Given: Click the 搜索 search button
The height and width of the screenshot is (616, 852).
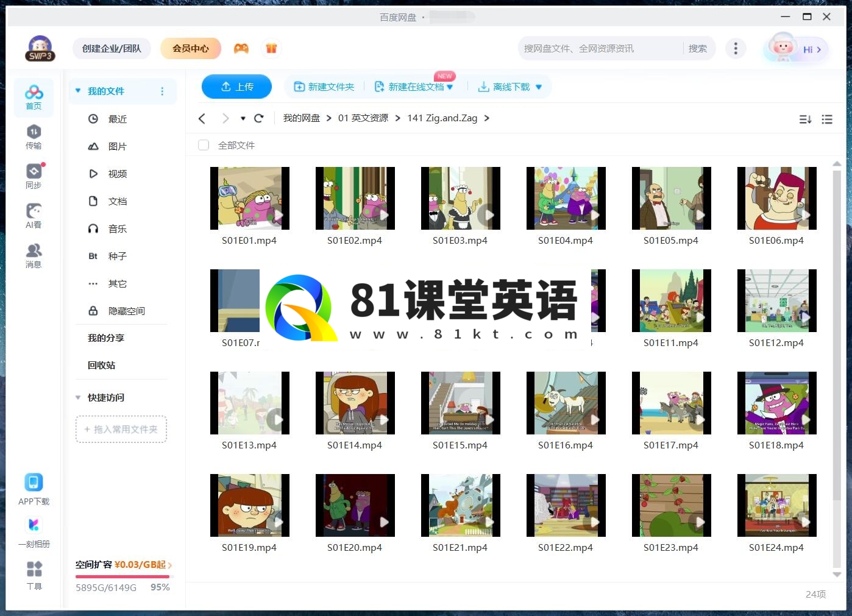Looking at the screenshot, I should [698, 48].
